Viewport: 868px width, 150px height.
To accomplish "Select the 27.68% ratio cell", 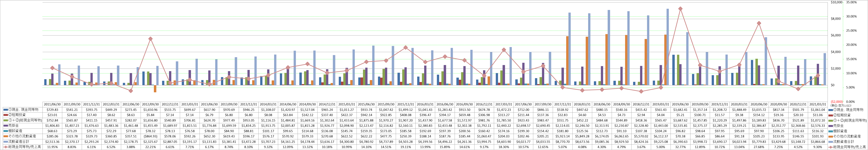I will pyautogui.click(x=759, y=147).
